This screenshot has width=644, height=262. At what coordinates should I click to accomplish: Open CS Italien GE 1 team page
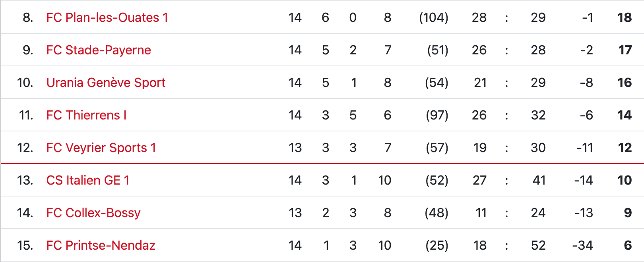click(88, 180)
